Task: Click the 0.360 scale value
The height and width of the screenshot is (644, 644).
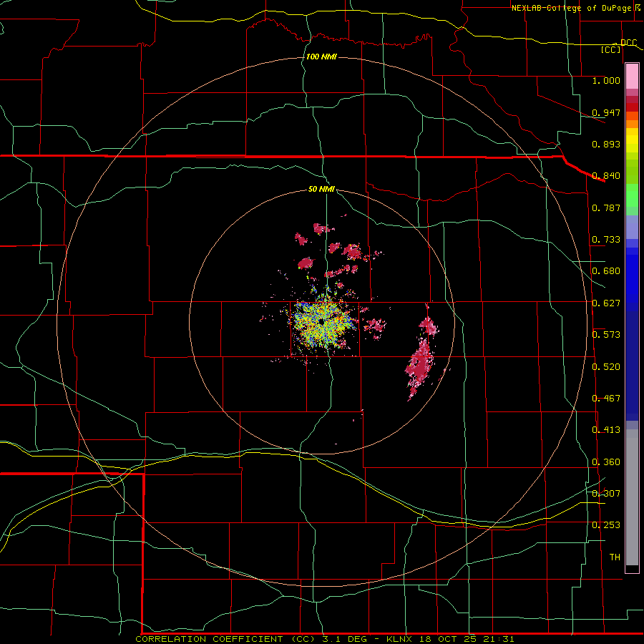Action: pos(606,462)
